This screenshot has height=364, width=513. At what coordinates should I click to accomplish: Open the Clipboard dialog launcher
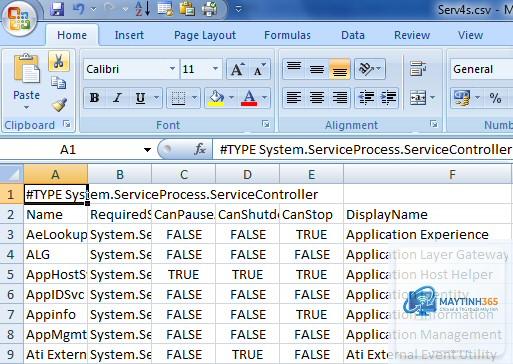point(67,124)
